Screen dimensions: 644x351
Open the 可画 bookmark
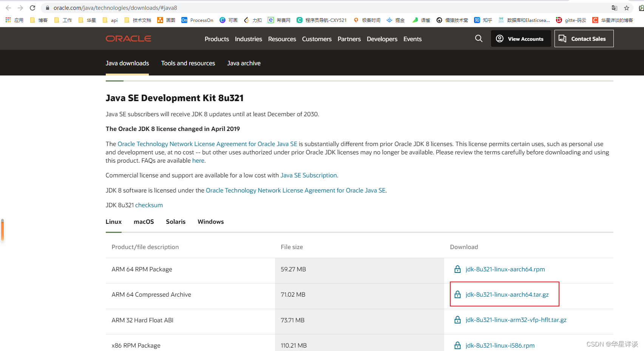coord(229,20)
